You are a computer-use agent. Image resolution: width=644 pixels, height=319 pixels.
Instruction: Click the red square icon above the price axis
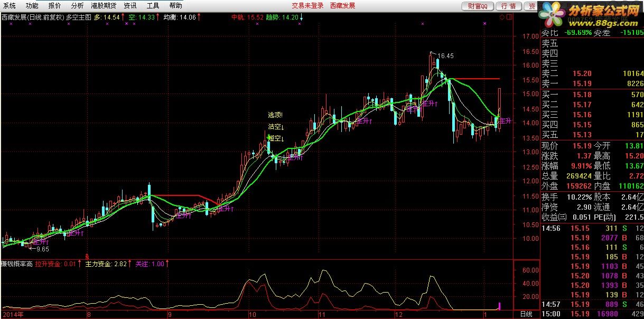509,17
